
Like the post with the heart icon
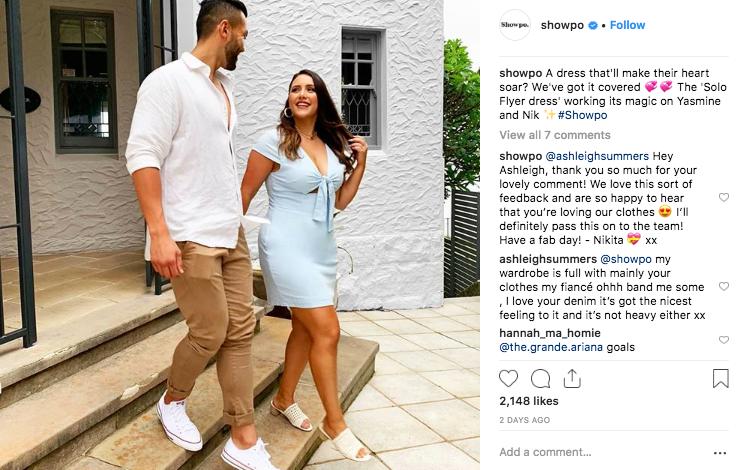tap(508, 378)
